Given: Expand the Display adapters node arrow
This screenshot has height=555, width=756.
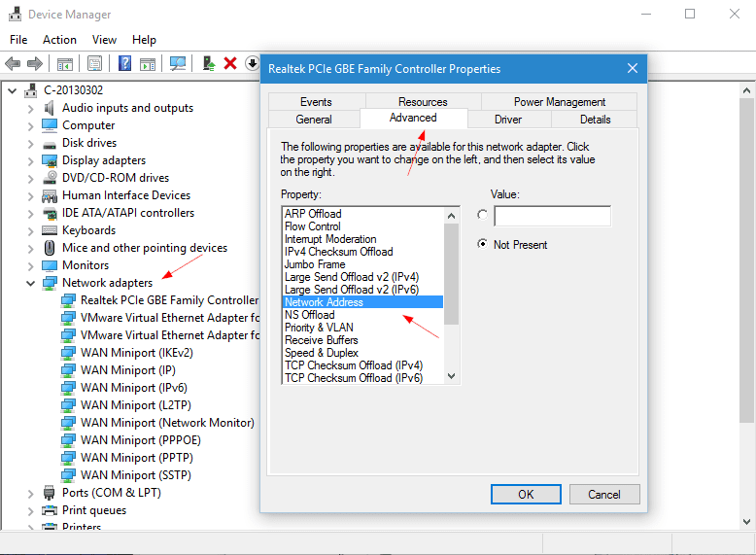Looking at the screenshot, I should (x=30, y=161).
